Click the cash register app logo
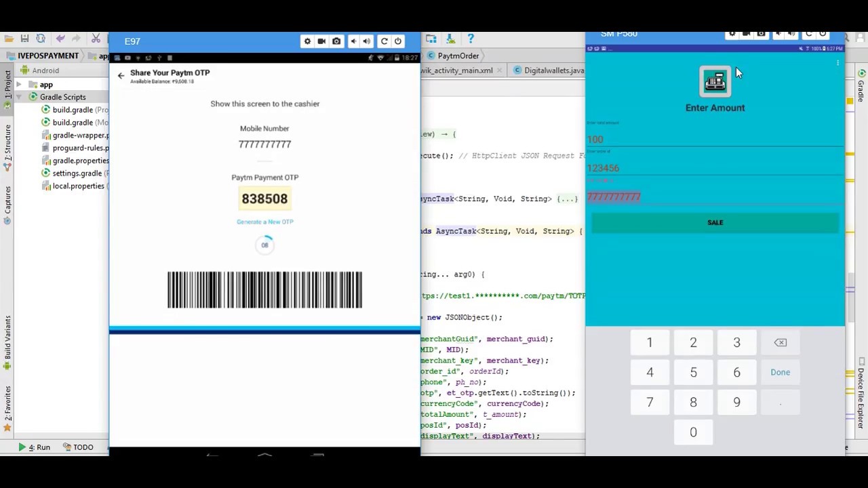Image resolution: width=868 pixels, height=488 pixels. [x=715, y=82]
